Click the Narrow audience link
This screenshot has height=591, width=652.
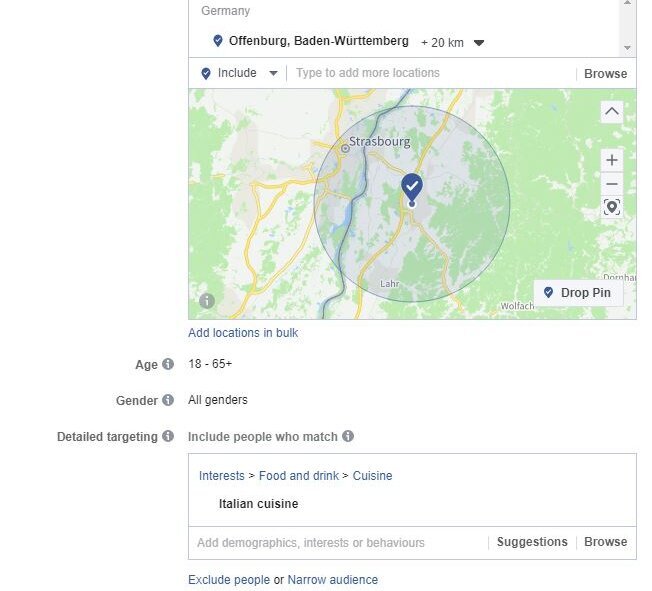pyautogui.click(x=332, y=580)
